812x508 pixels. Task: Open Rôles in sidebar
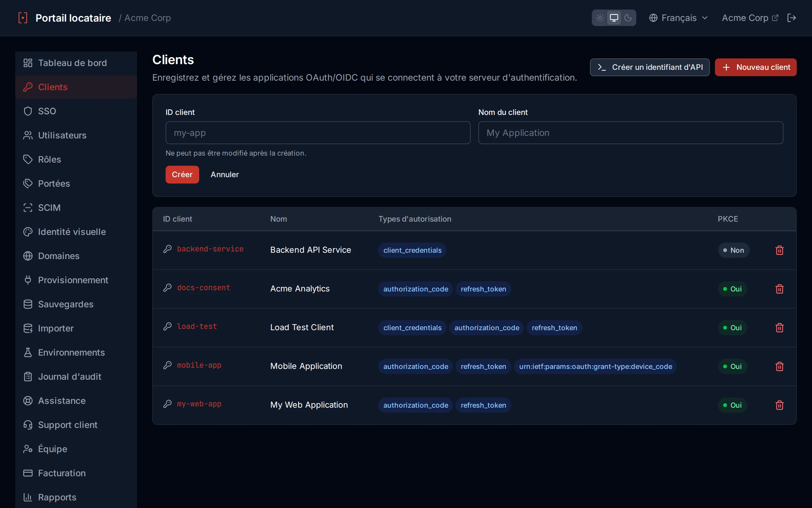point(76,160)
